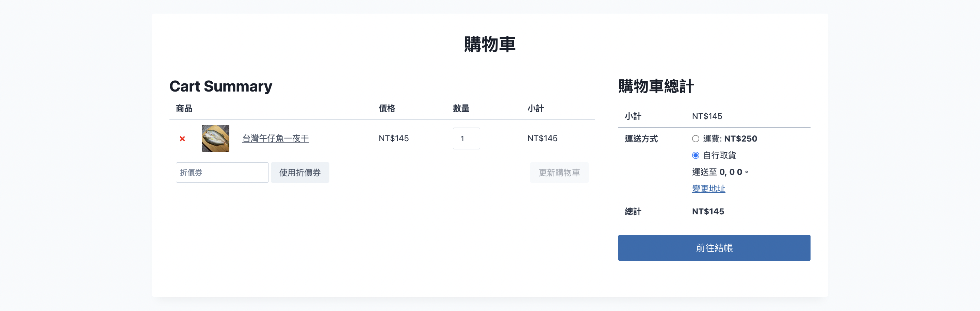Click the Cart Summary heading
Viewport: 980px width, 311px height.
220,86
